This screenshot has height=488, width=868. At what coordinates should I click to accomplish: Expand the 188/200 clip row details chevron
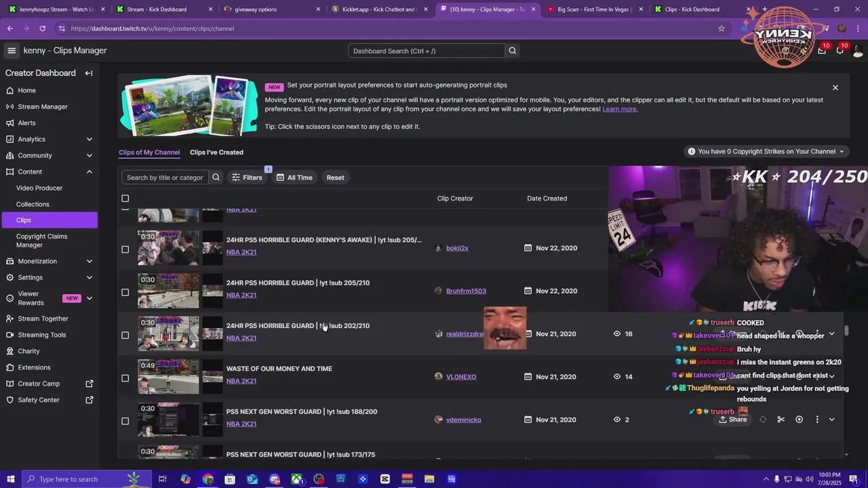pos(831,420)
